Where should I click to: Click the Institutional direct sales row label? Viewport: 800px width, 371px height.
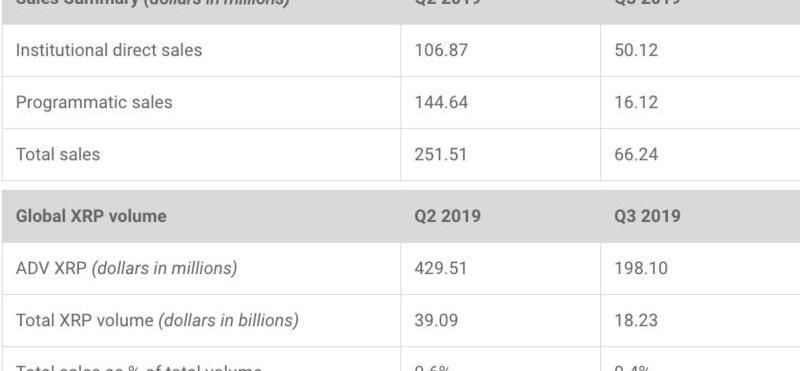coord(109,50)
